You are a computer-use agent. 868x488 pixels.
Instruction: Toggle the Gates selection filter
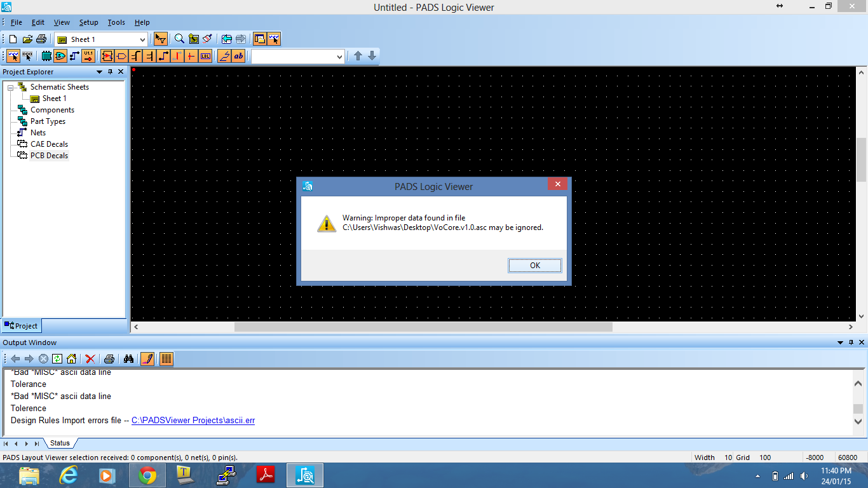(x=60, y=57)
